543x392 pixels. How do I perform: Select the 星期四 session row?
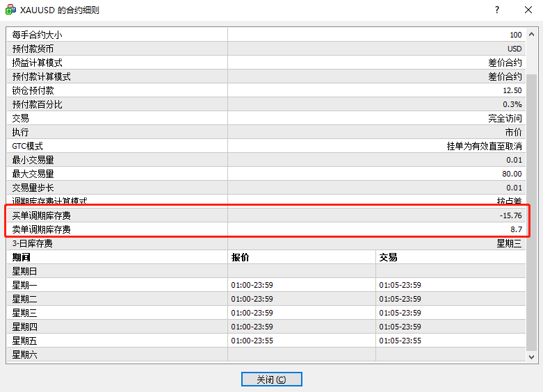266,327
